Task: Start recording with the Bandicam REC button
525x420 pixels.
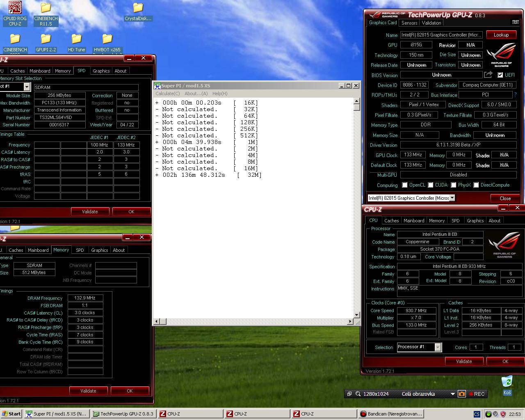Action: coord(477,394)
